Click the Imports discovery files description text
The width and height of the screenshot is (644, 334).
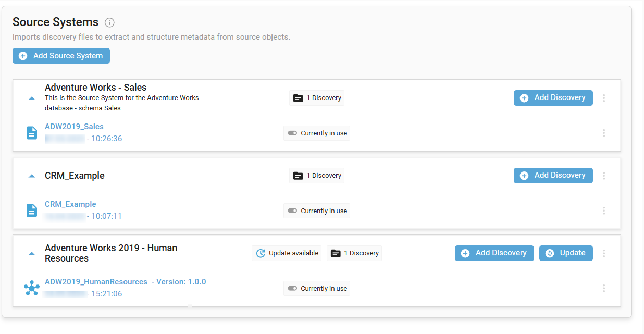tap(151, 37)
